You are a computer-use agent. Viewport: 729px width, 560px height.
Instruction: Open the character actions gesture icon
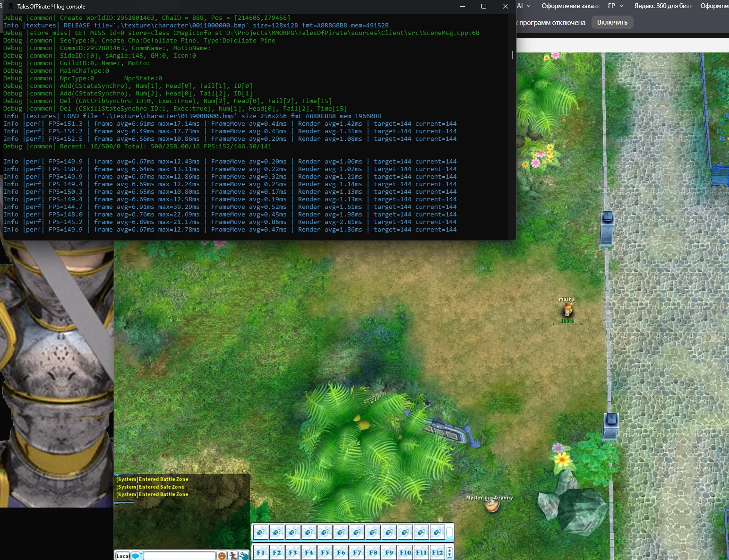tap(232, 555)
